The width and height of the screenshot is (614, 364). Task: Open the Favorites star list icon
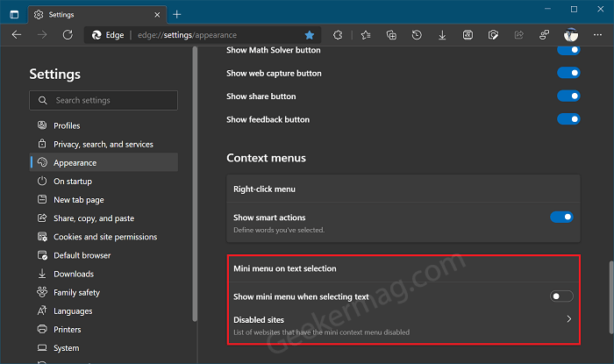[x=366, y=35]
